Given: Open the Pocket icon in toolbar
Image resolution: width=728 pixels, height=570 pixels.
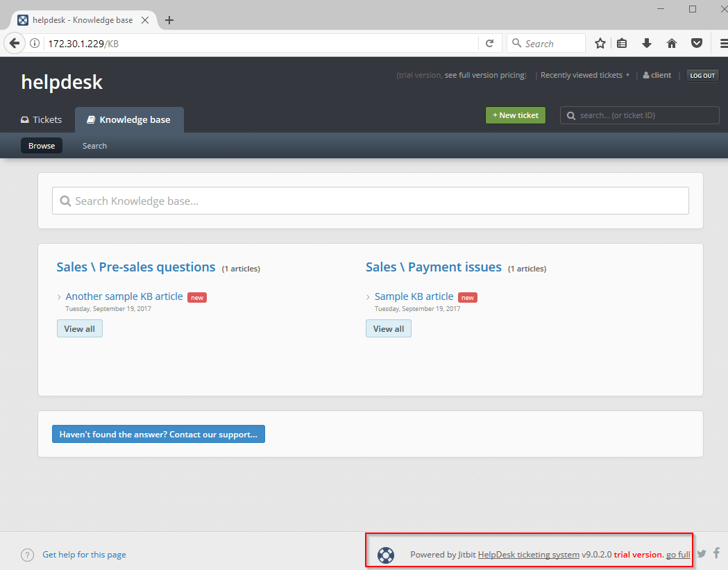Looking at the screenshot, I should tap(695, 44).
